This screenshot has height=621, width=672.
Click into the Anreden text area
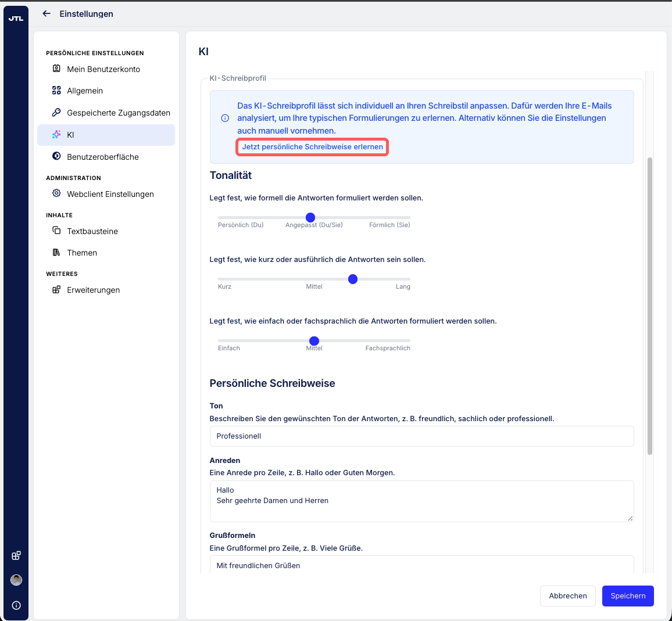421,501
